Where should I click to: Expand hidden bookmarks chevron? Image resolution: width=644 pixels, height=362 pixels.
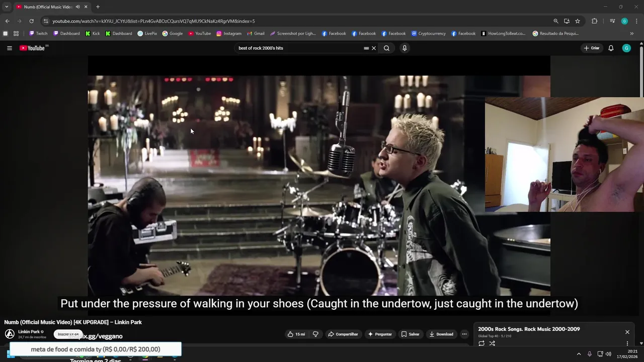[x=632, y=34]
